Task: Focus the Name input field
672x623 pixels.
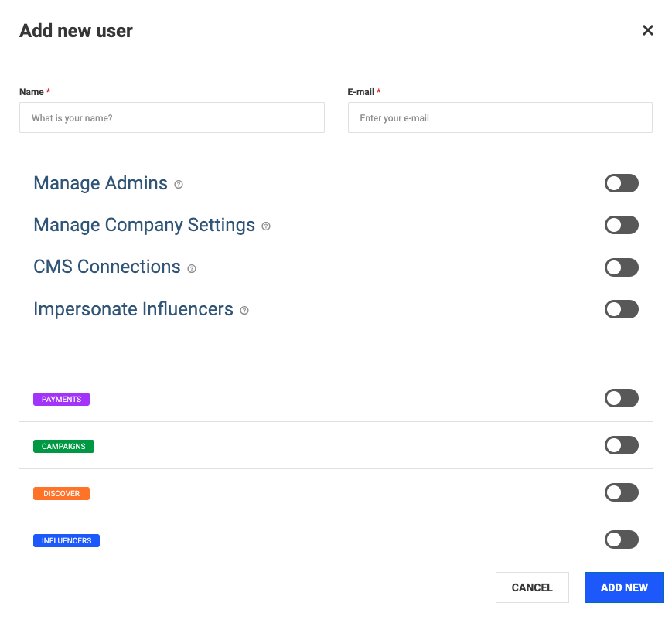Action: (172, 117)
